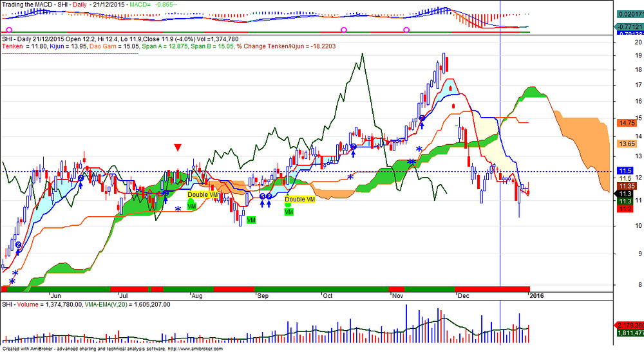Click the 'Span B = 15.05' indicator readout

coord(213,46)
